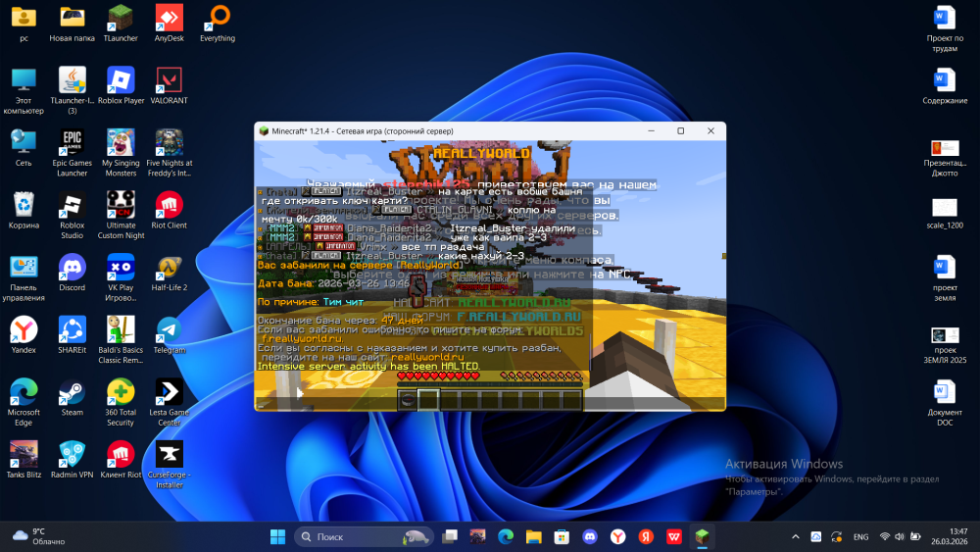Open Microsoft Edge from the taskbar
Viewport: 980px width, 552px height.
point(506,536)
